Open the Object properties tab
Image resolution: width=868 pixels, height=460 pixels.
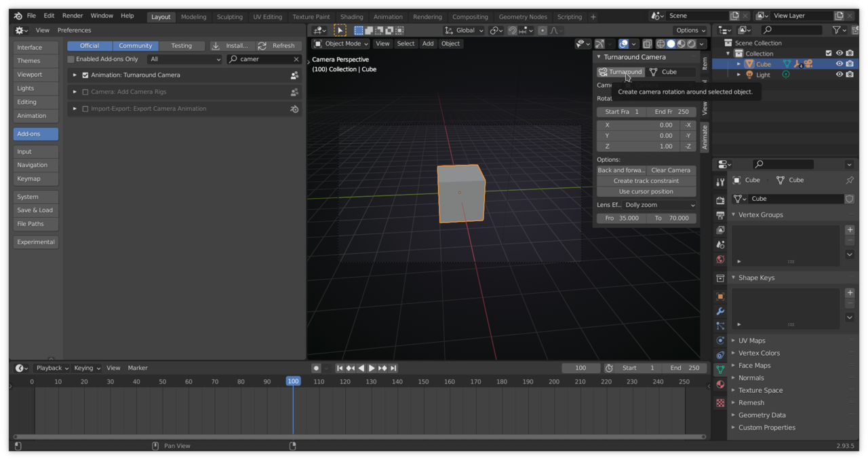(720, 296)
